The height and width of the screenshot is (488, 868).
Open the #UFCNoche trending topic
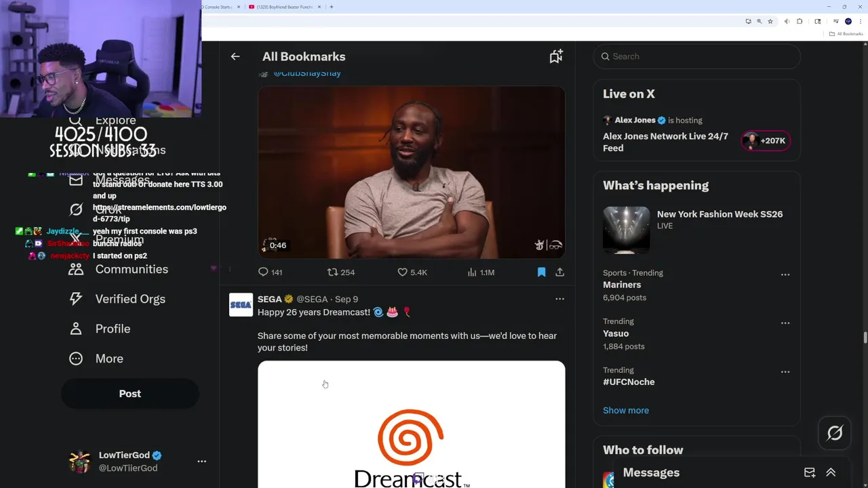[x=629, y=382]
